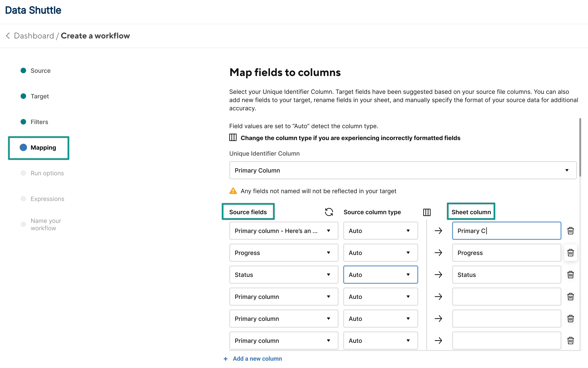Screen dimensions: 588x368
Task: Click the column icon before the column type notice
Action: (x=233, y=138)
